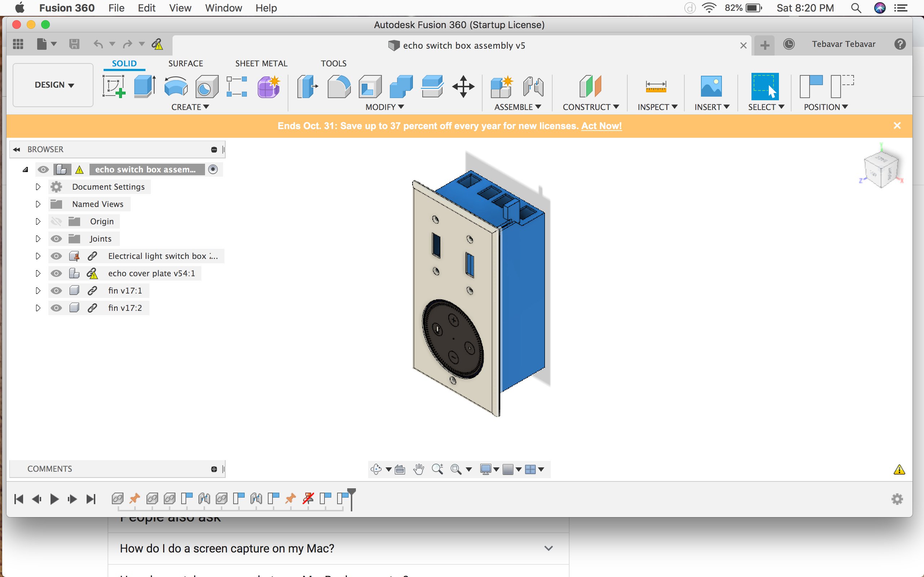Click Act Now promotion link

pos(601,125)
